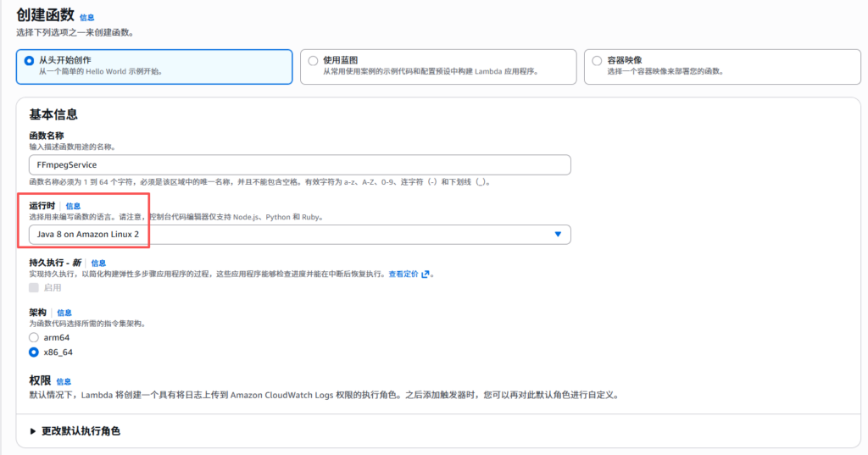868x455 pixels.
Task: Click the triangle icon before 更改默认执行角色
Action: [33, 431]
